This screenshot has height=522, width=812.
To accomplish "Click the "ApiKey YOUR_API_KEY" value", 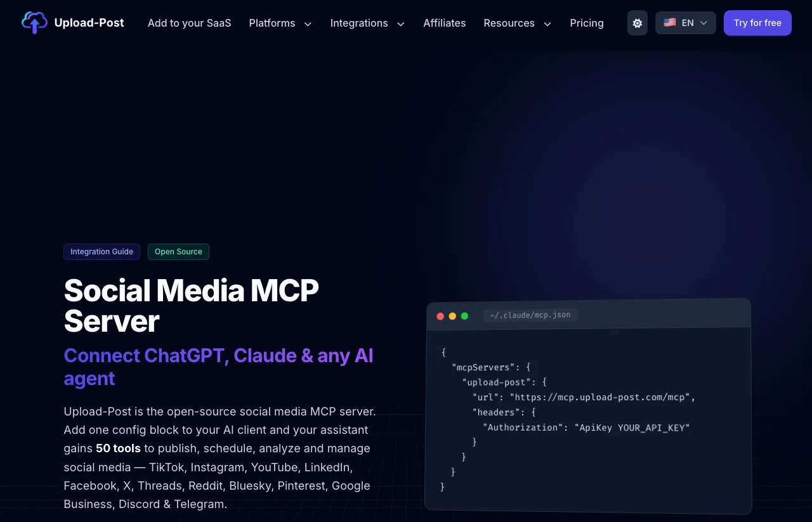I will point(632,427).
